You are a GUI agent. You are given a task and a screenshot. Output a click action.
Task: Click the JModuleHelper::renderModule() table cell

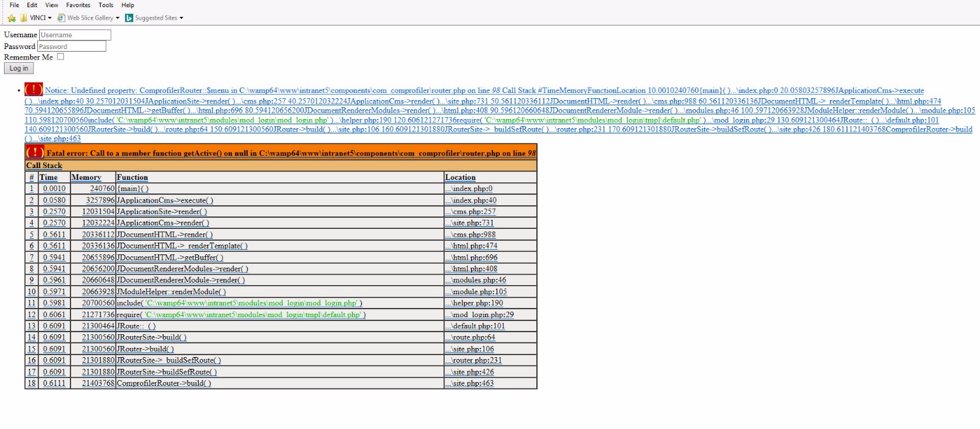280,292
